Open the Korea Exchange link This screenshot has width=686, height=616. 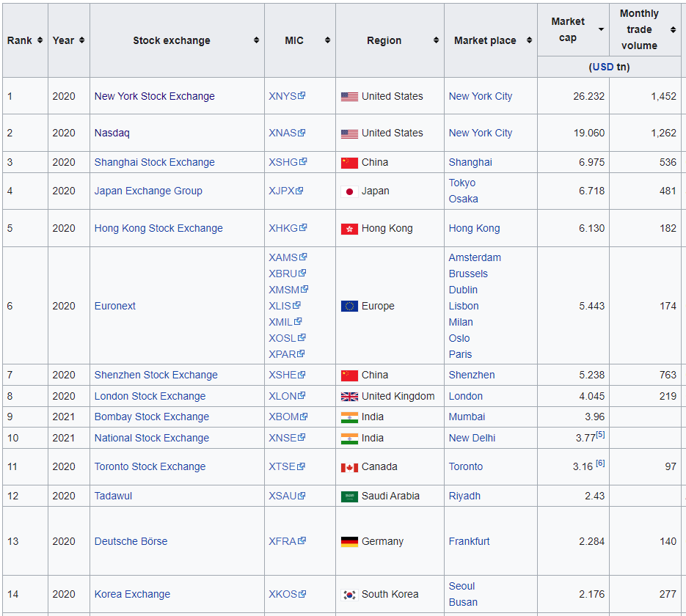(132, 594)
